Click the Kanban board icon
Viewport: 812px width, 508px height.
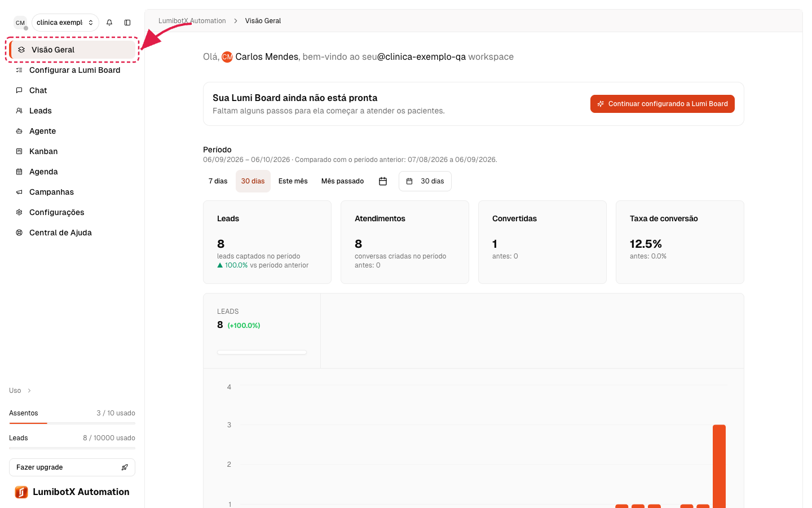(x=19, y=151)
